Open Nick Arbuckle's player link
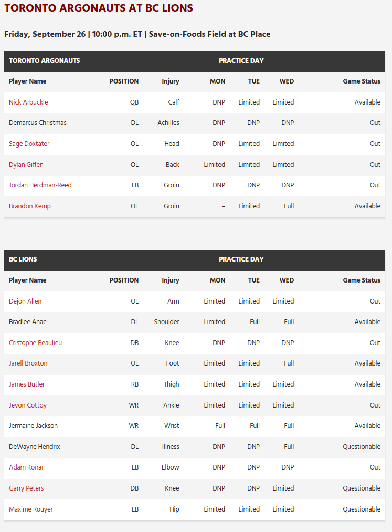The image size is (392, 532). [28, 102]
